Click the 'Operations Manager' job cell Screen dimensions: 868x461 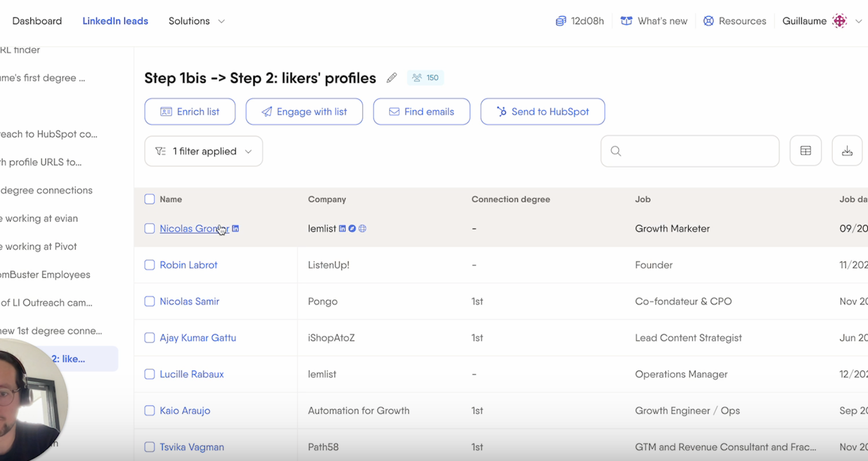pyautogui.click(x=682, y=374)
